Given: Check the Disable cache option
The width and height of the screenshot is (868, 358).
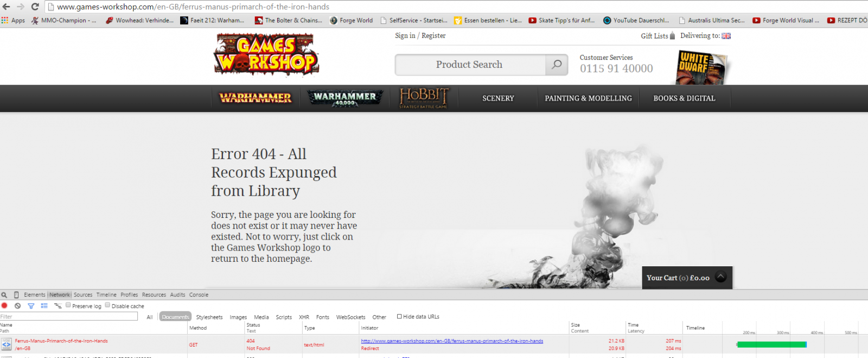Looking at the screenshot, I should tap(107, 305).
